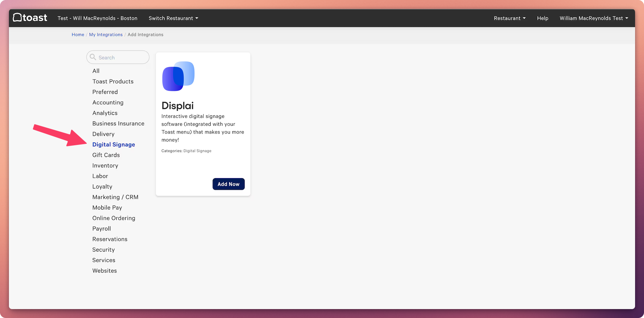Click the Add Integrations breadcrumb text
This screenshot has height=318, width=644.
coord(146,35)
